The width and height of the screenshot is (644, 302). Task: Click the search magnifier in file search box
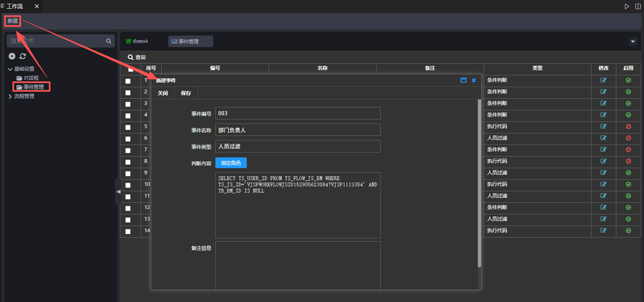[109, 41]
